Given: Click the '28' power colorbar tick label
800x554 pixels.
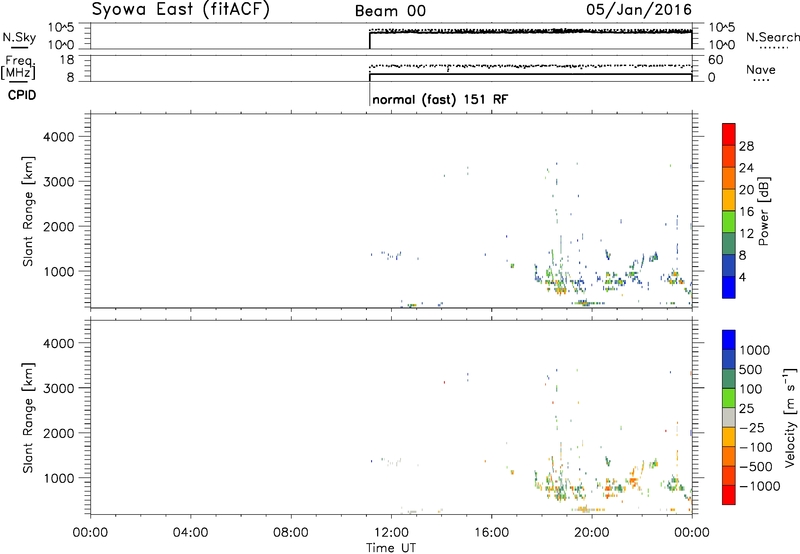Looking at the screenshot, I should (x=746, y=146).
